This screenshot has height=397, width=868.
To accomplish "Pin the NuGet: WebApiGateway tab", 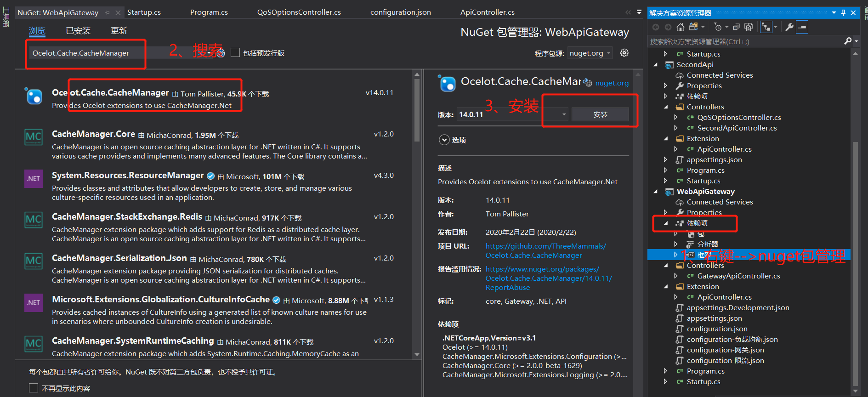I will (108, 12).
